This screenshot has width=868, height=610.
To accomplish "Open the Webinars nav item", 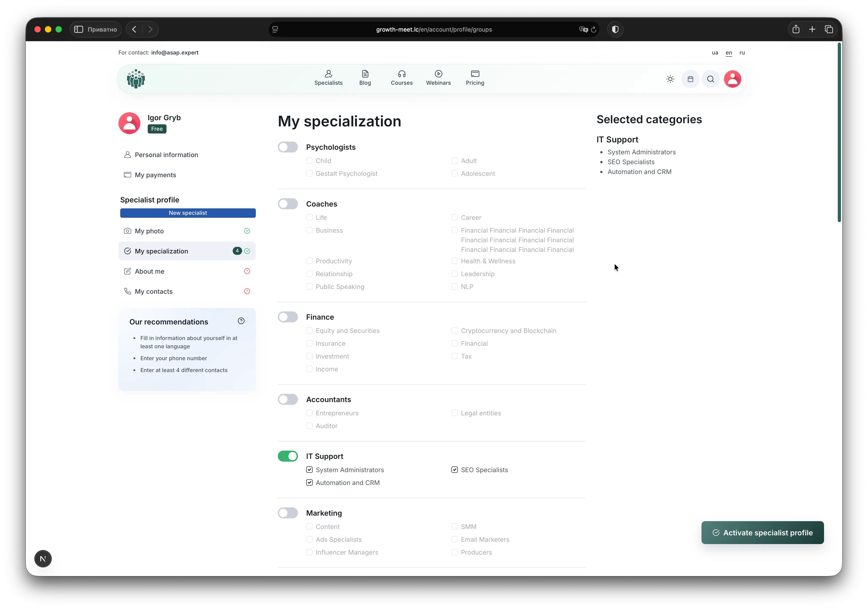I will point(438,78).
